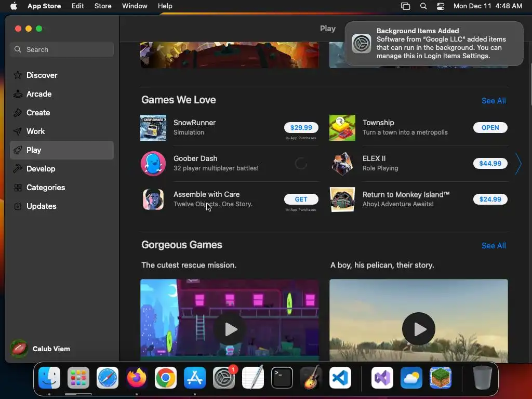See All in Gorgeous Games
The width and height of the screenshot is (532, 399).
click(494, 246)
